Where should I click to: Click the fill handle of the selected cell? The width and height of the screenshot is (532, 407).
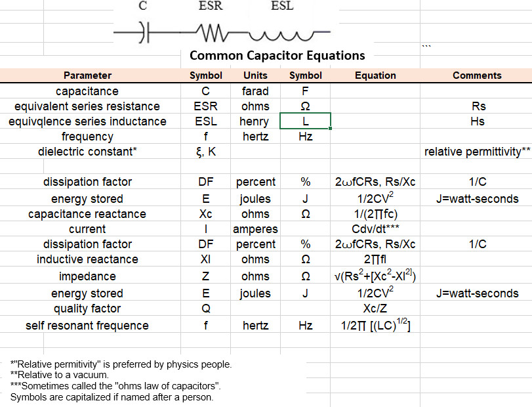point(331,128)
